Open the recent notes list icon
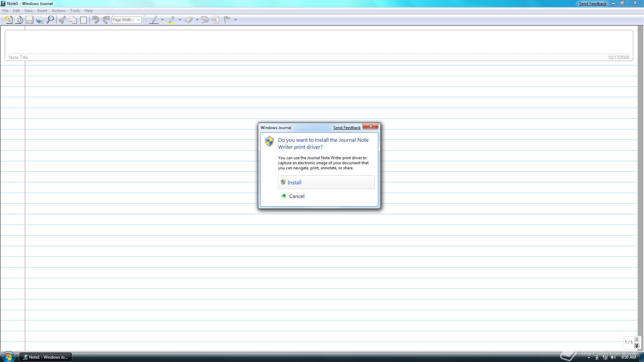This screenshot has height=362, width=644. pos(19,20)
